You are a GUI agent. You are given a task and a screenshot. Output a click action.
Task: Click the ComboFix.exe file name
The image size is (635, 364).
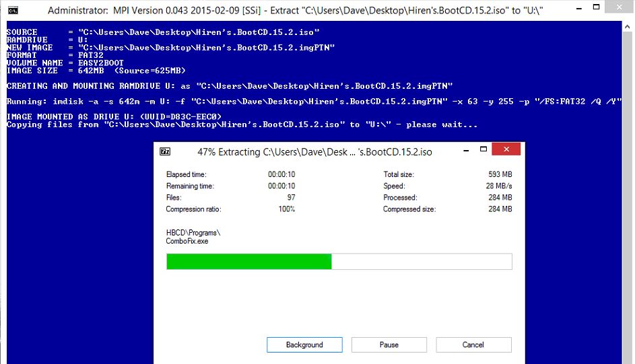(x=187, y=242)
